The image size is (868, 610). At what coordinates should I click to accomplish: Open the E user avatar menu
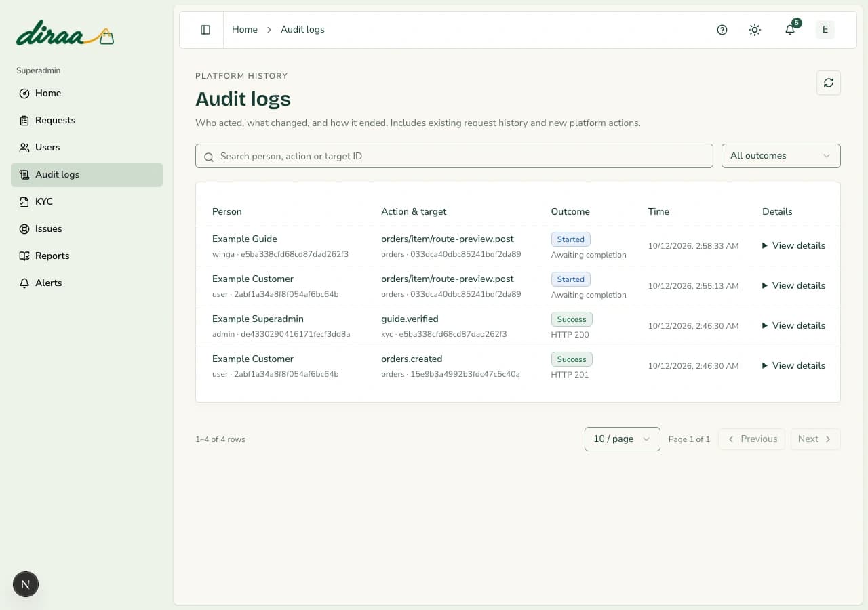[825, 30]
